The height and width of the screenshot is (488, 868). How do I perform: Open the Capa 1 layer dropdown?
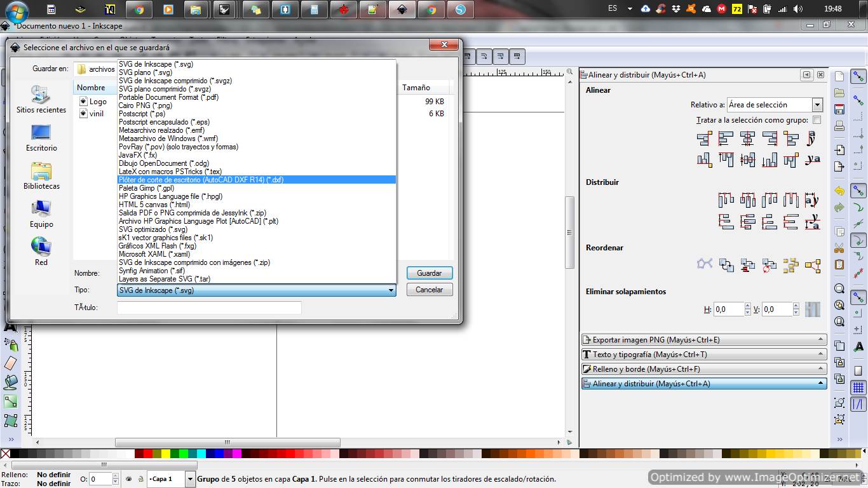pyautogui.click(x=190, y=478)
